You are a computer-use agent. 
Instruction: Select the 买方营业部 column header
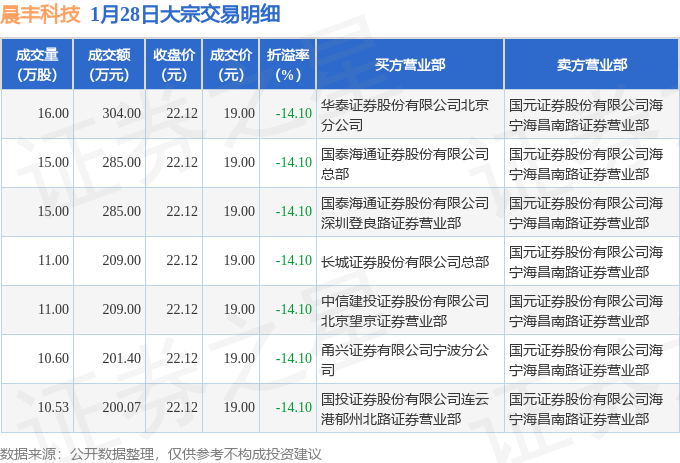point(410,65)
